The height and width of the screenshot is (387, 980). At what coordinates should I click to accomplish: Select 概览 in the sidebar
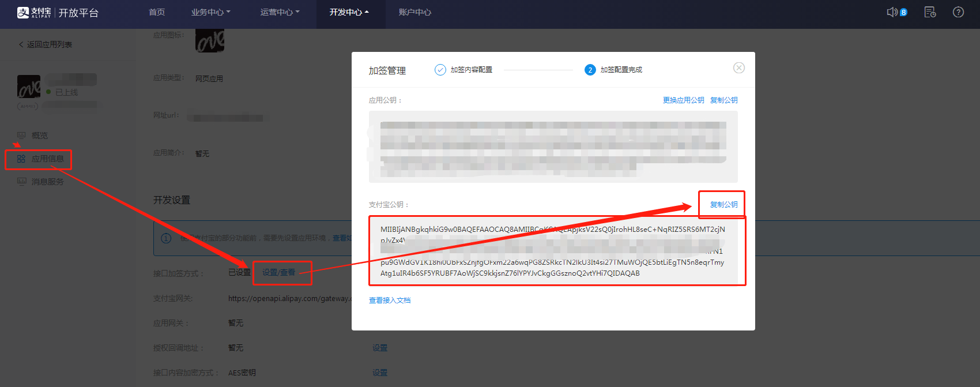tap(40, 136)
